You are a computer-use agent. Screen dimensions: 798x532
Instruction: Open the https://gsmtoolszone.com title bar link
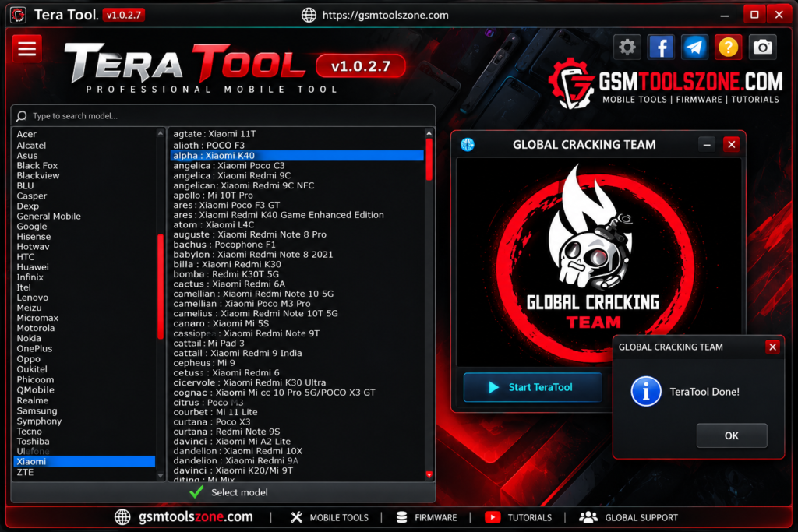385,16
